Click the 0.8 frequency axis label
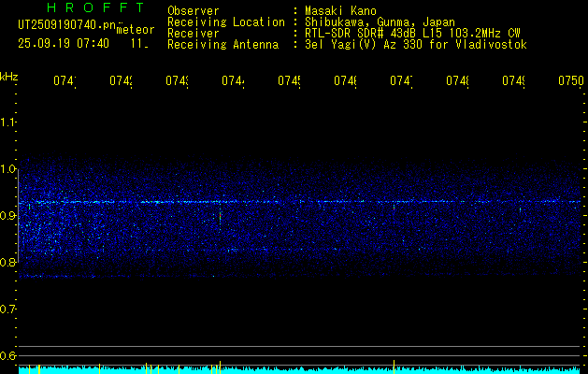This screenshot has width=588, height=374. (x=8, y=263)
